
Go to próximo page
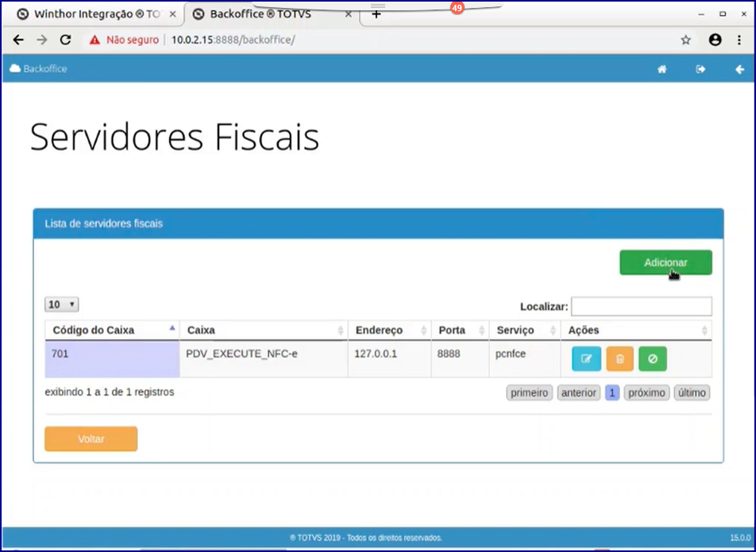646,393
